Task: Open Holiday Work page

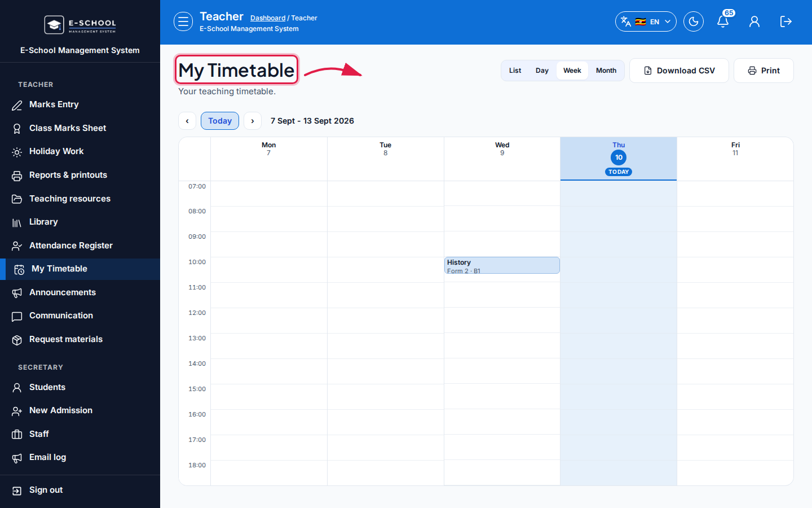Action: (x=80, y=151)
